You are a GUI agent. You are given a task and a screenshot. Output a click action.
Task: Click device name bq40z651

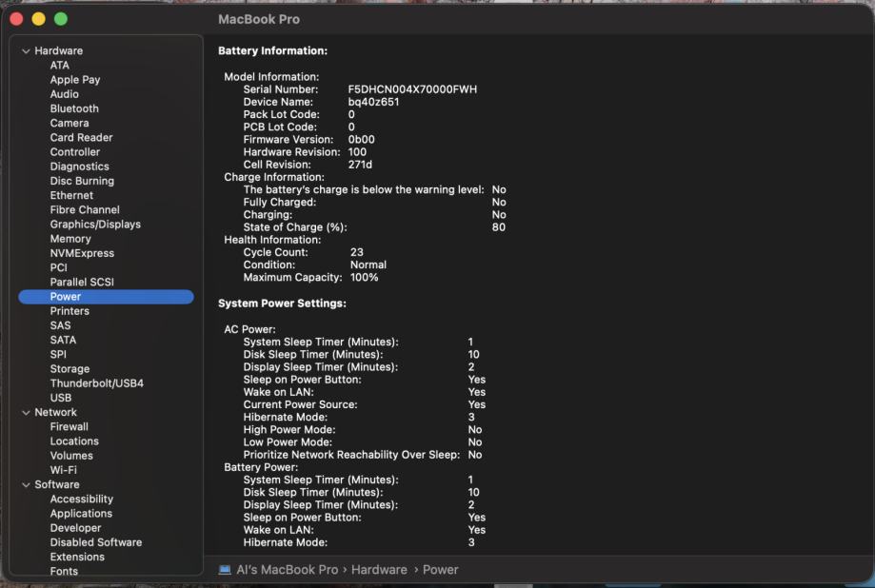coord(373,102)
